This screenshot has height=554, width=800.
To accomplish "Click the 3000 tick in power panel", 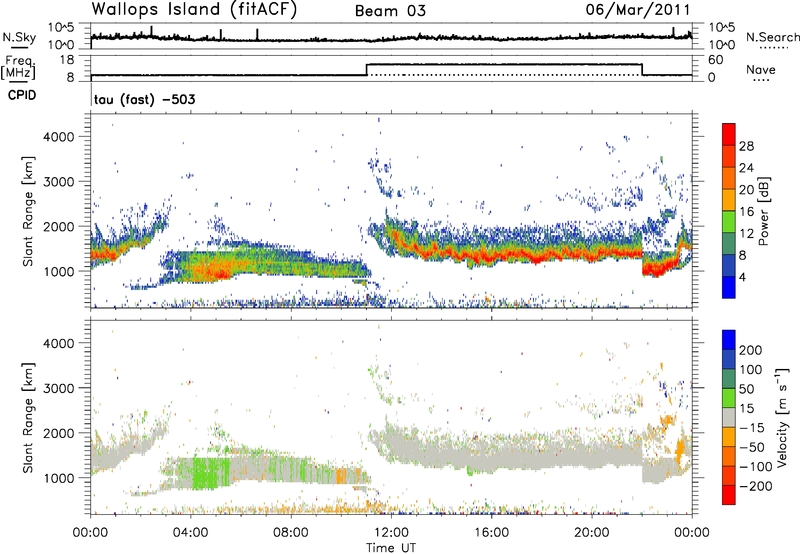I will [59, 182].
